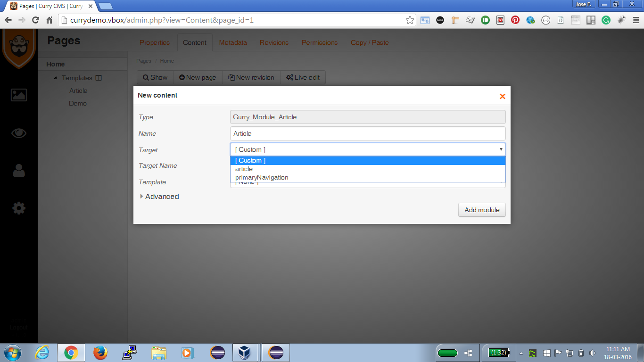Choose the article target option
Image resolution: width=644 pixels, height=362 pixels.
pyautogui.click(x=368, y=169)
